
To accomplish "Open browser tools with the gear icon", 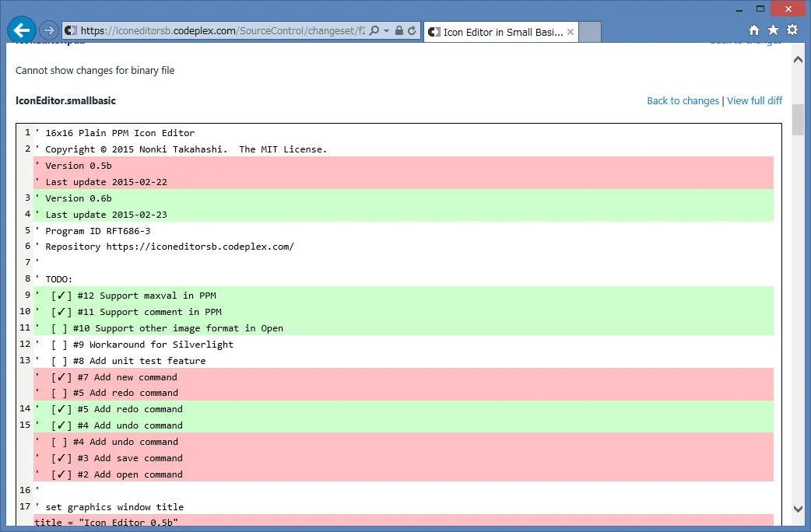I will (792, 30).
